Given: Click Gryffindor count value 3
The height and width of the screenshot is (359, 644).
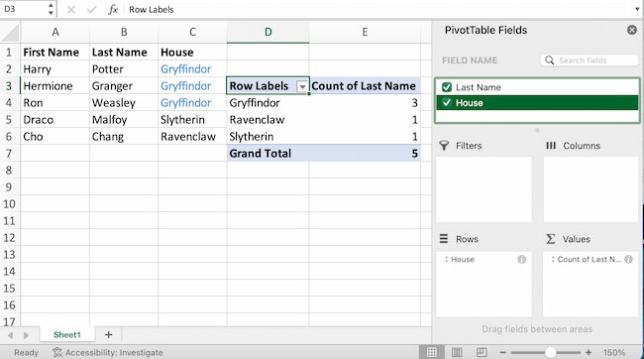Looking at the screenshot, I should click(x=365, y=103).
